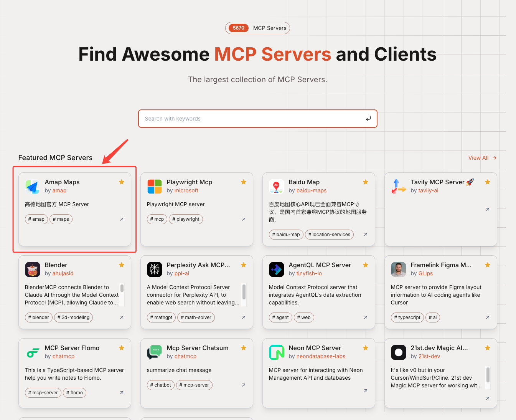The height and width of the screenshot is (420, 516).
Task: Select the # amap tag
Action: coord(36,219)
